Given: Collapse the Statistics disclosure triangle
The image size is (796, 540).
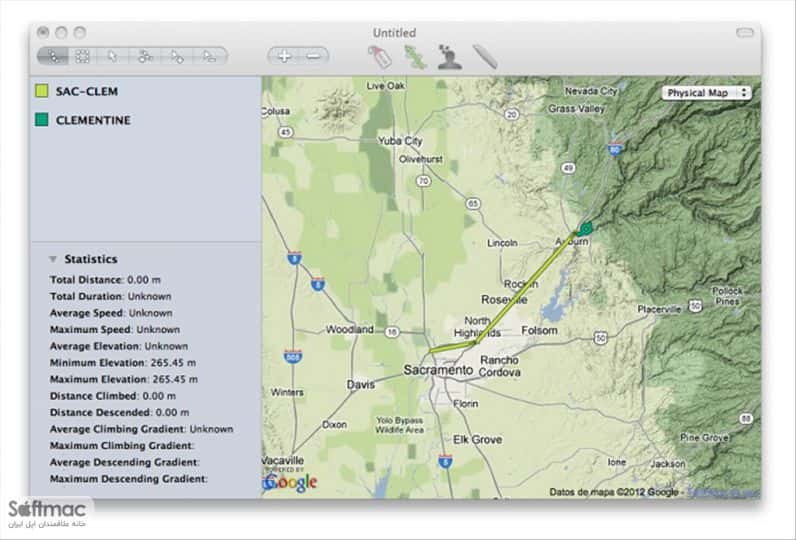Looking at the screenshot, I should click(53, 259).
